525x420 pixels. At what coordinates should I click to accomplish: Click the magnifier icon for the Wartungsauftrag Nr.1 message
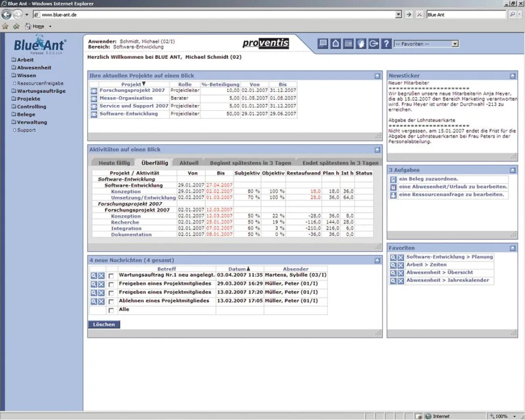point(93,276)
